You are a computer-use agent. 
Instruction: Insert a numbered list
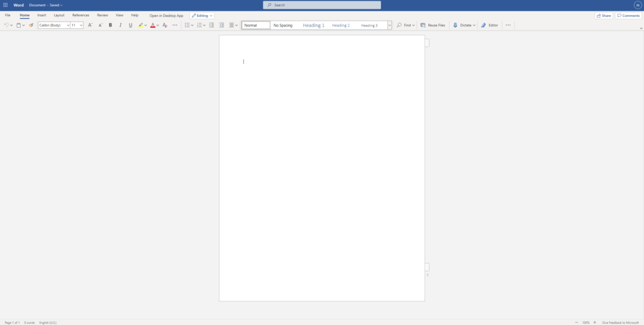[199, 25]
